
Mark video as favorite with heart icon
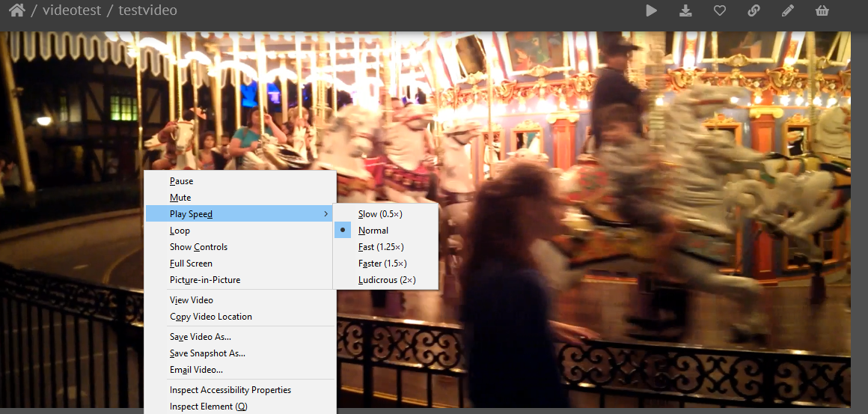coord(720,10)
